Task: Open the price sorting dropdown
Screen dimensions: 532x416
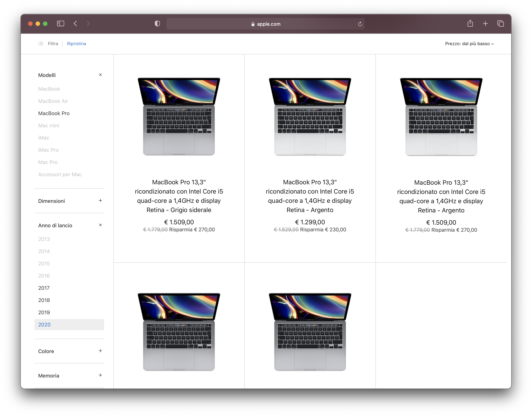Action: (x=469, y=44)
